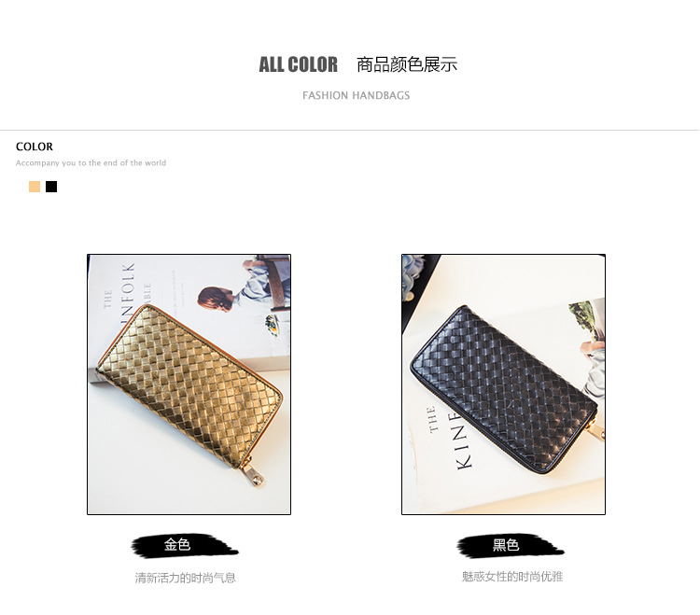Click the 魅惑女性的时尚优雅 caption
700x615 pixels.
512,577
